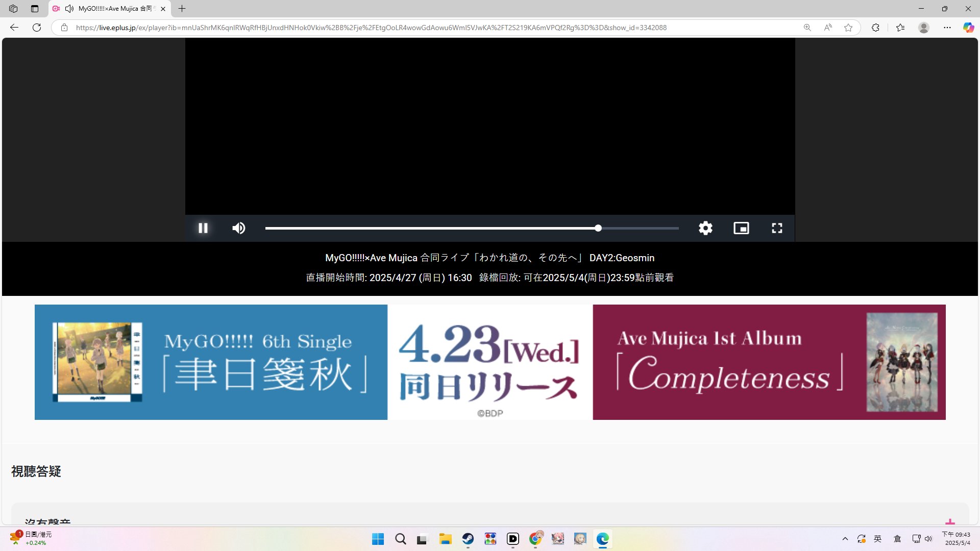Open the Copilot sidebar

coord(968,28)
